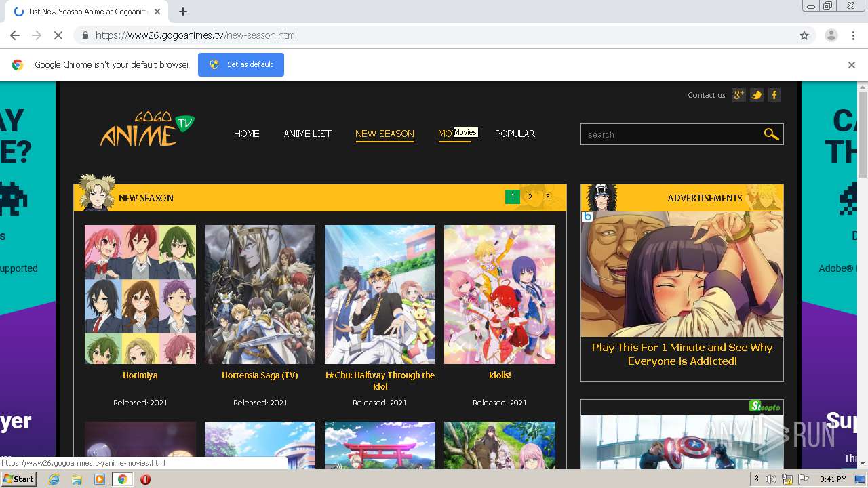Open the Twitter social icon
This screenshot has width=868, height=488.
point(757,95)
